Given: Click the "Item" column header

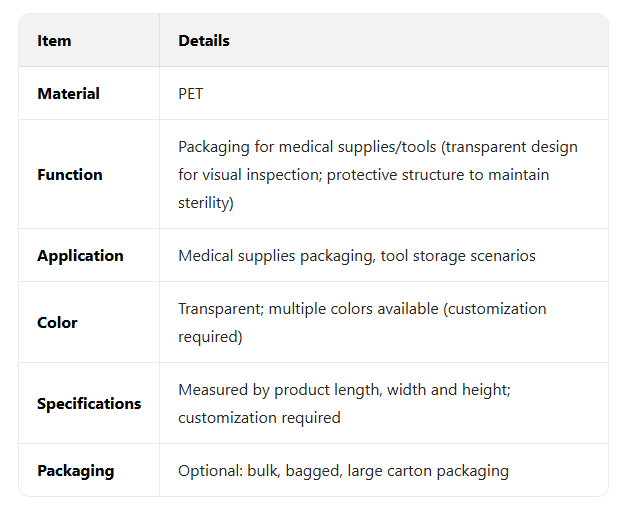Looking at the screenshot, I should pyautogui.click(x=54, y=41).
